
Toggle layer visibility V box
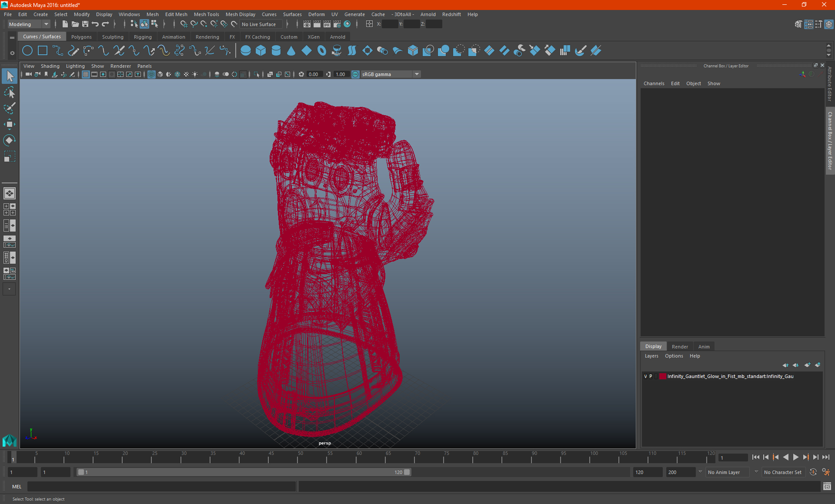pos(645,377)
